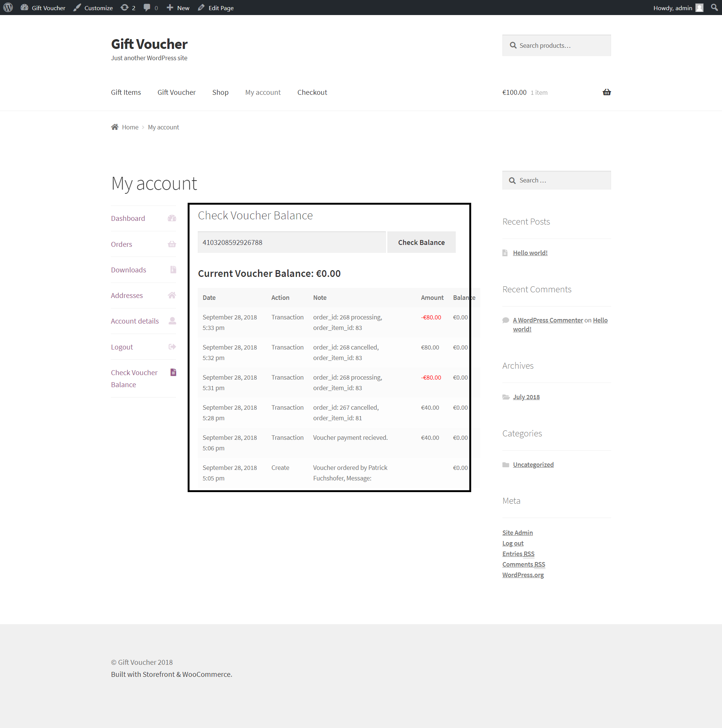Click the Orders icon in sidebar
Image resolution: width=722 pixels, height=728 pixels.
173,244
